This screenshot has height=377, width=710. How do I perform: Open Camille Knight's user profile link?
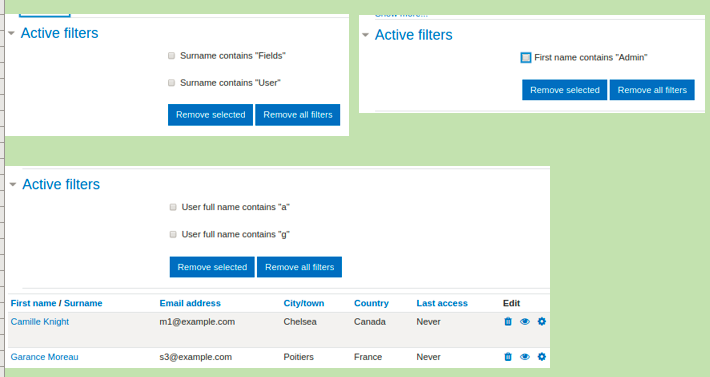[40, 322]
